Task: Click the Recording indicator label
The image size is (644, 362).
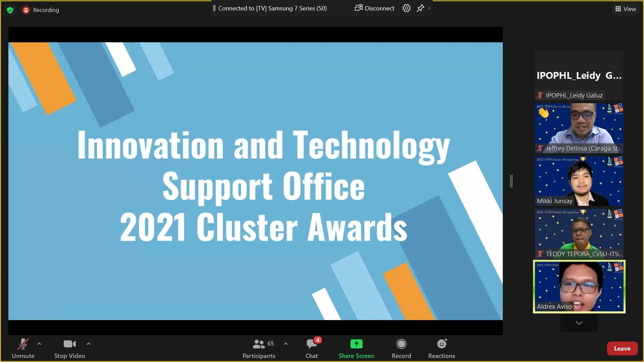Action: [x=46, y=10]
